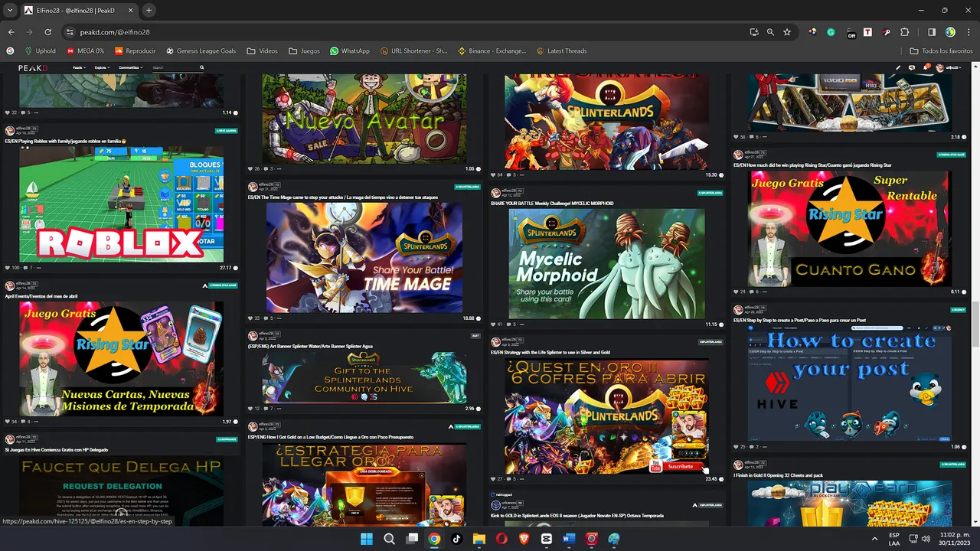Open the Brave browser taskbar icon
The height and width of the screenshot is (551, 980).
point(524,539)
